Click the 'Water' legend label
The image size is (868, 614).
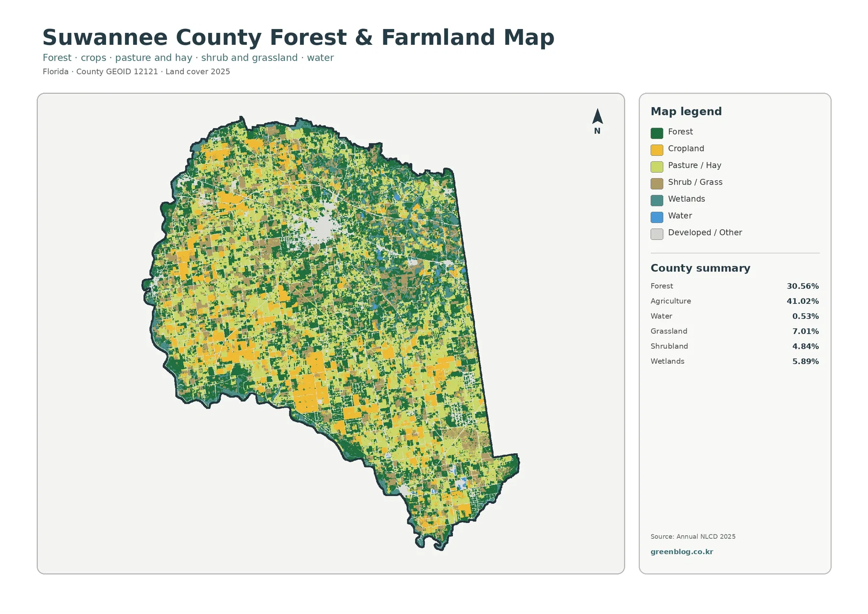click(x=680, y=216)
